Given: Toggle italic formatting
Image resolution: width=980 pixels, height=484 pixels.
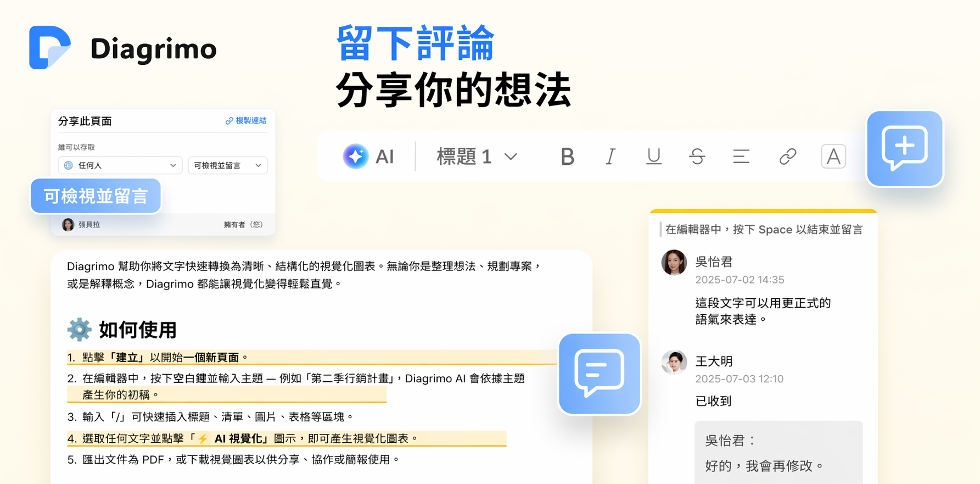Looking at the screenshot, I should click(x=610, y=157).
